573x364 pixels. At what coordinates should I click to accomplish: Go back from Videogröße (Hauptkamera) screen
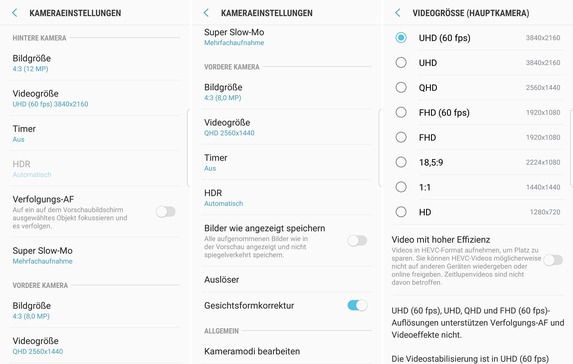tap(398, 13)
